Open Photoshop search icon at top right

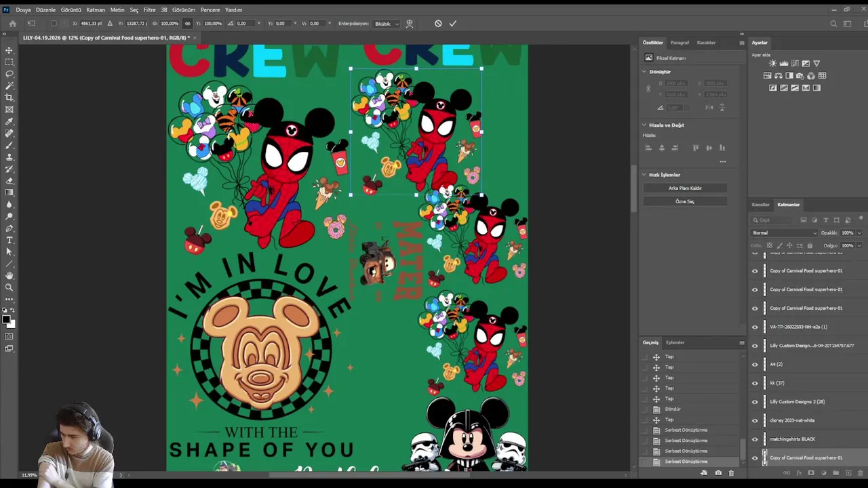833,24
